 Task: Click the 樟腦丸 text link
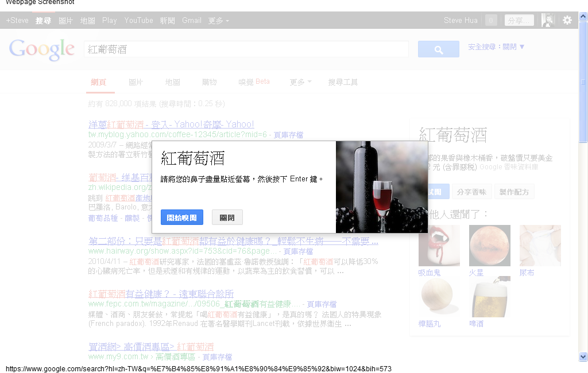(430, 324)
